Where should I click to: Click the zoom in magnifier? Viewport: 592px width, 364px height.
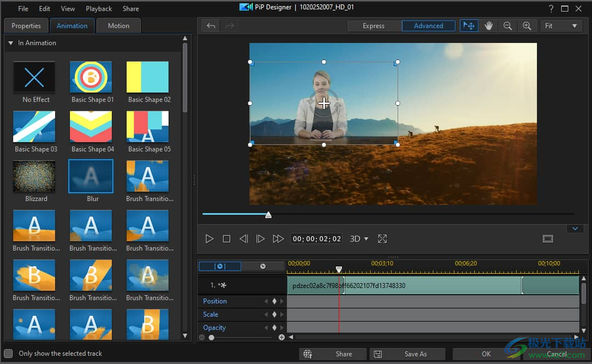click(527, 26)
